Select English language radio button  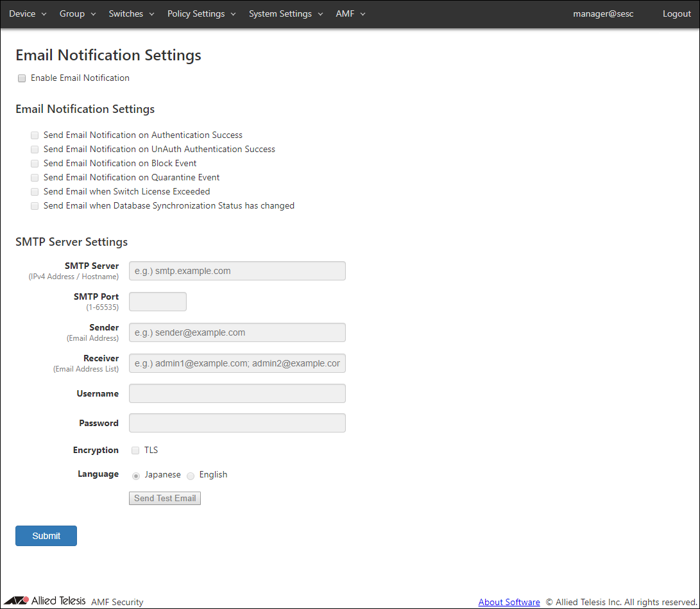(x=191, y=476)
